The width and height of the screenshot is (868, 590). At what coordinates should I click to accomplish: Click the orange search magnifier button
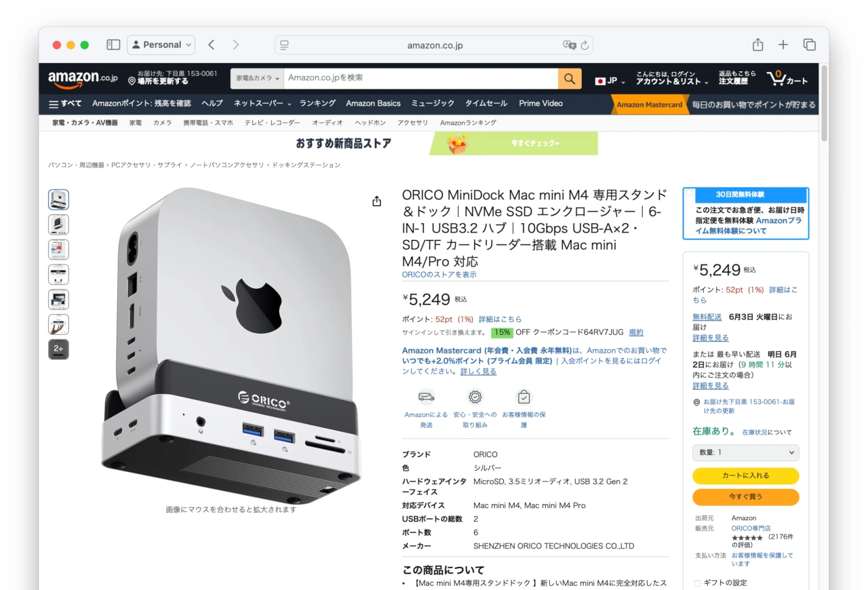tap(570, 78)
